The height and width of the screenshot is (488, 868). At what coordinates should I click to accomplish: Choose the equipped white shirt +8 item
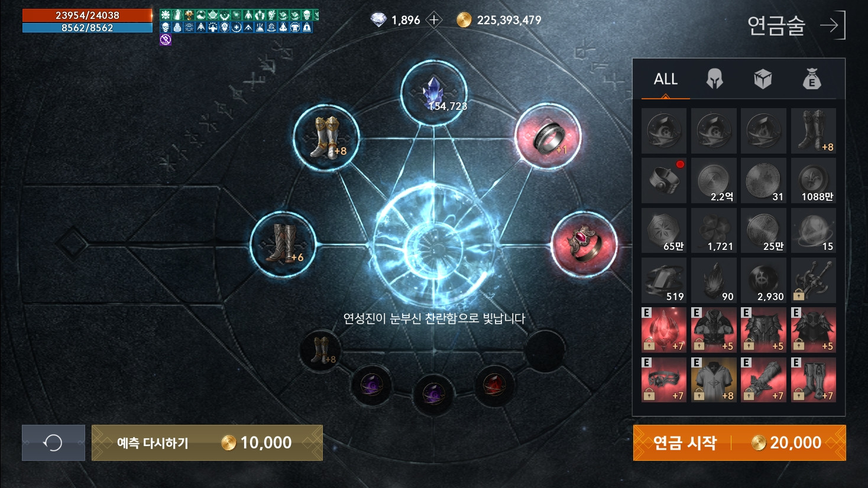[x=714, y=379]
